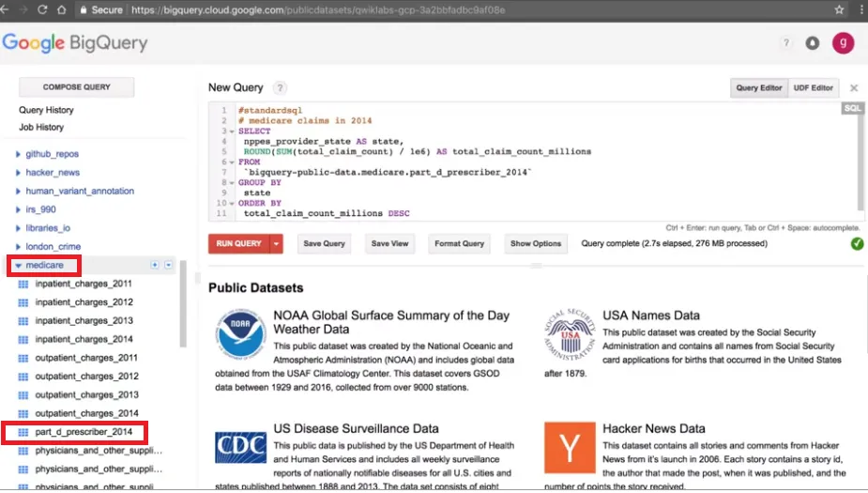Viewport: 868px width, 493px height.
Task: Collapse the ORDER BY block fold arrow
Action: click(232, 203)
